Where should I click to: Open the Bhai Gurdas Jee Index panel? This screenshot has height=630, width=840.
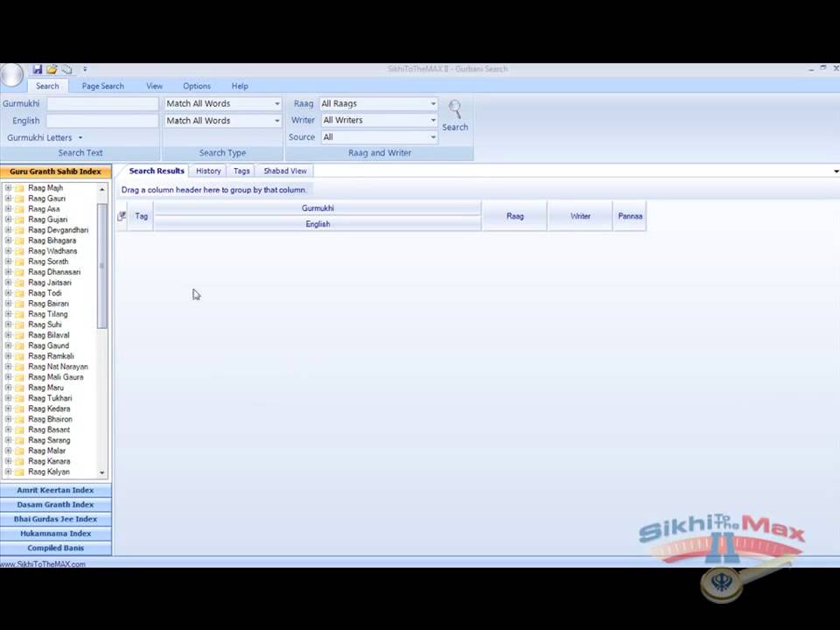pyautogui.click(x=55, y=519)
